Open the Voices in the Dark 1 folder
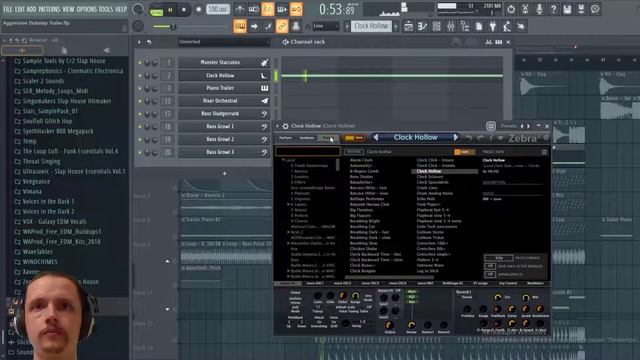Image resolution: width=640 pixels, height=360 pixels. 48,202
